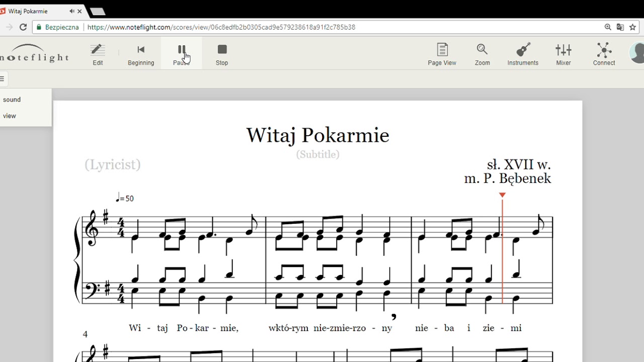Click the lyric 'wktó-rym'
Viewport: 644px width, 362px height.
tap(288, 328)
